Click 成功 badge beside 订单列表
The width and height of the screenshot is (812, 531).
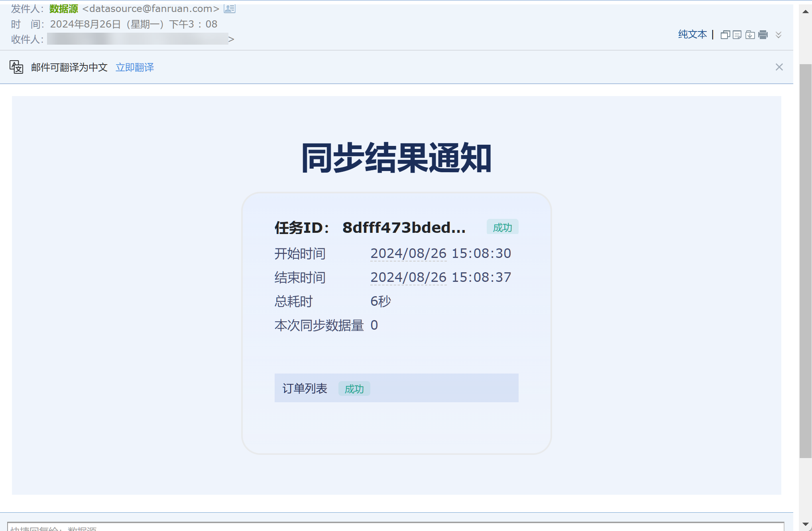(354, 389)
